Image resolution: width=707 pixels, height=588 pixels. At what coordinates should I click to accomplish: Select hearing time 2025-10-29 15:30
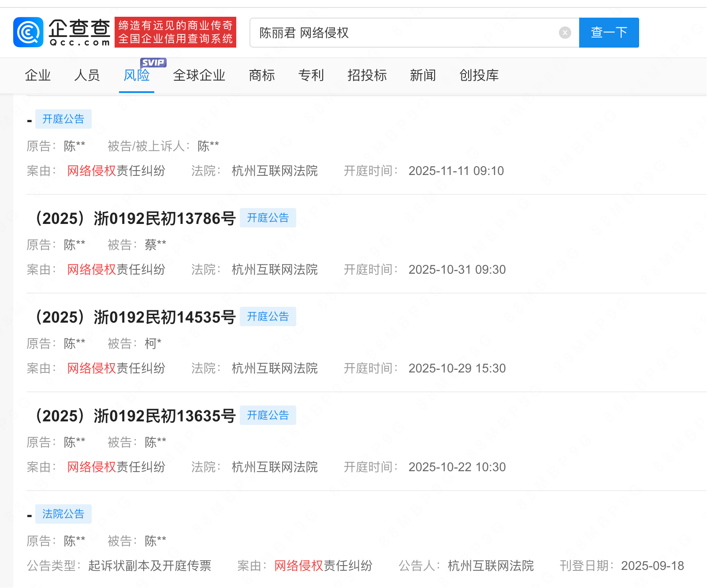coord(457,368)
